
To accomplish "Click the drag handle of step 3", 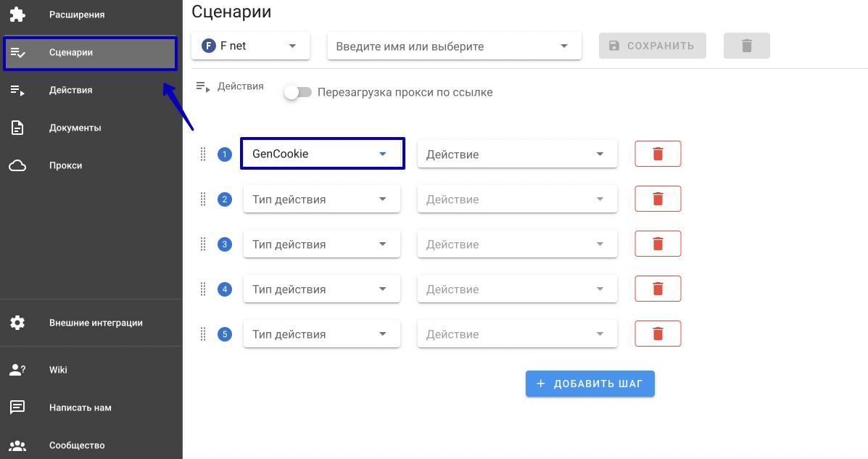I will [203, 244].
